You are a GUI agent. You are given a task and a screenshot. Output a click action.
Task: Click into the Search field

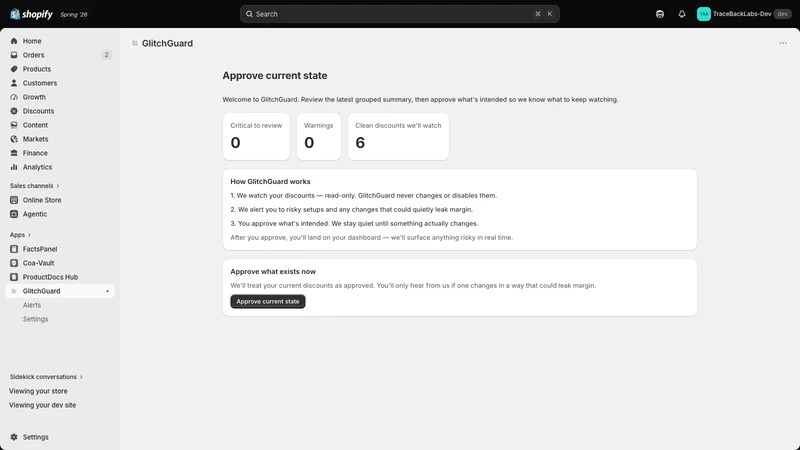click(399, 14)
